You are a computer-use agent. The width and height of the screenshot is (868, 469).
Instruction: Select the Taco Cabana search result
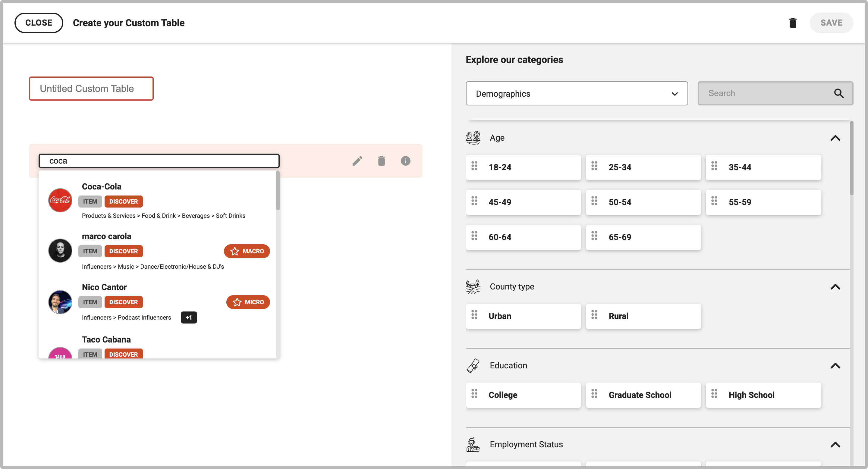(x=106, y=339)
